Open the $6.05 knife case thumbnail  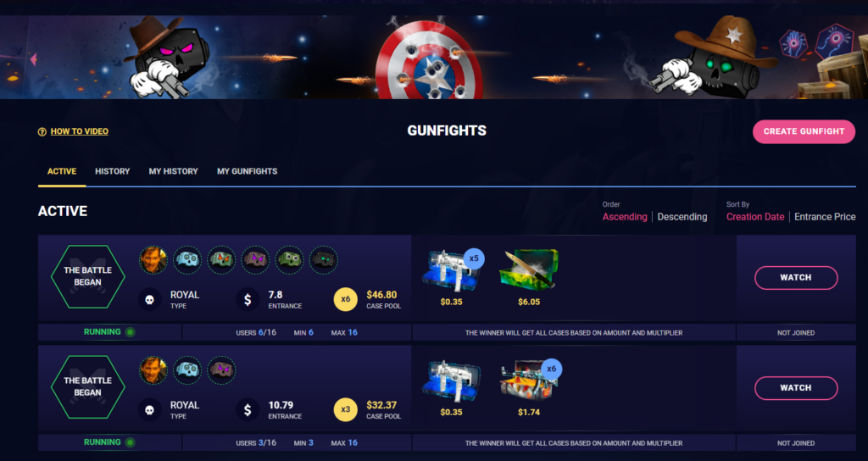coord(529,269)
